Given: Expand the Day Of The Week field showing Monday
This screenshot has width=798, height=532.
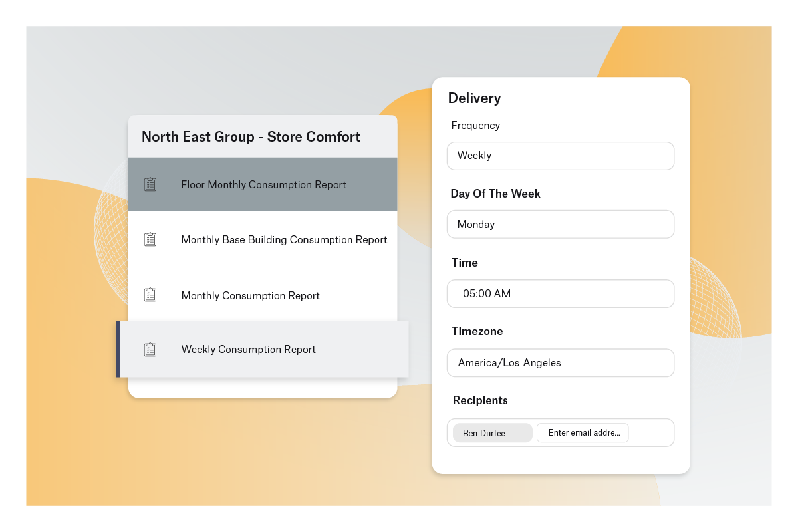Looking at the screenshot, I should pyautogui.click(x=560, y=225).
